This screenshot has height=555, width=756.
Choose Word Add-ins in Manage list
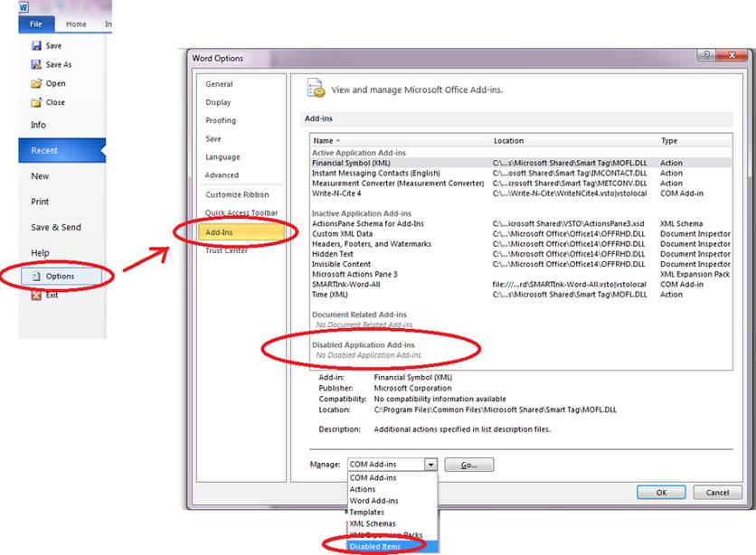(392, 501)
